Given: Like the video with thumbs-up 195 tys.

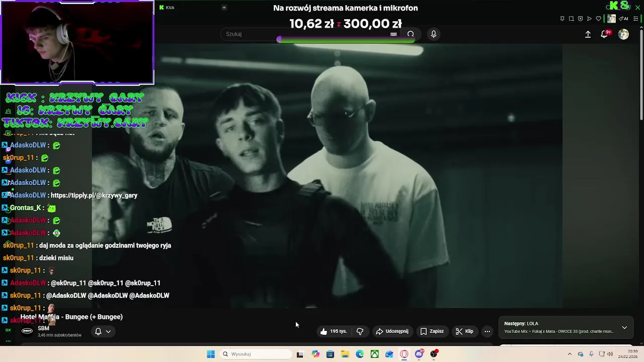Looking at the screenshot, I should click(334, 331).
